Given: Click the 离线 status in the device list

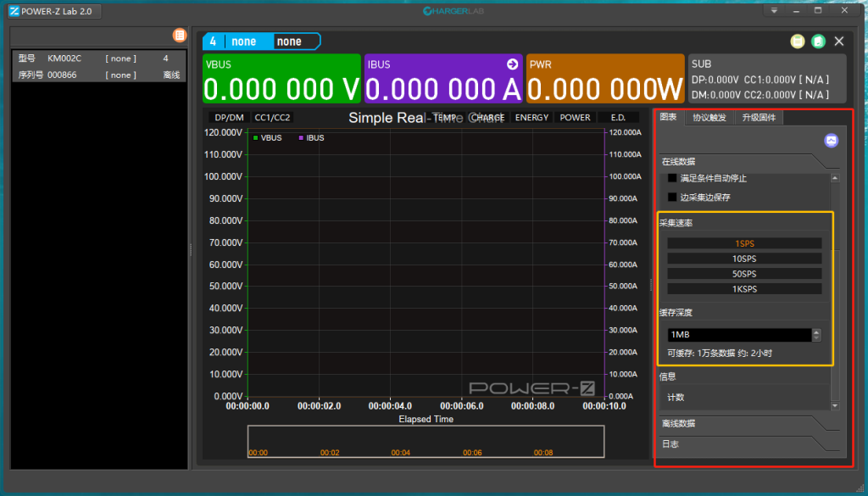Looking at the screenshot, I should pyautogui.click(x=171, y=75).
